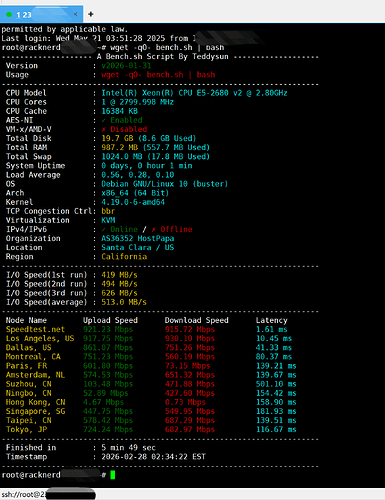Click IPv4 'Online' status
385x500 pixels.
(124, 229)
